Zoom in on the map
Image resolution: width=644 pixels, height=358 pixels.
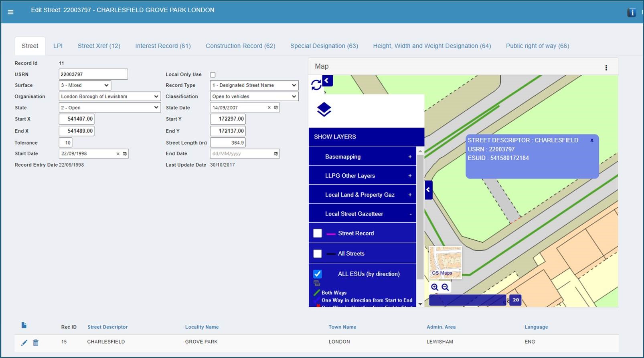(x=435, y=287)
